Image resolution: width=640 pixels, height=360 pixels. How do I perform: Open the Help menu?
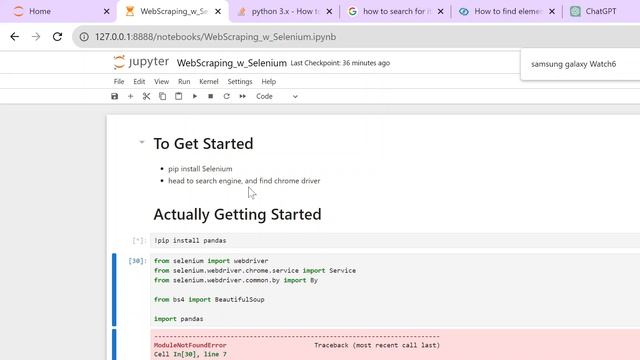click(269, 82)
